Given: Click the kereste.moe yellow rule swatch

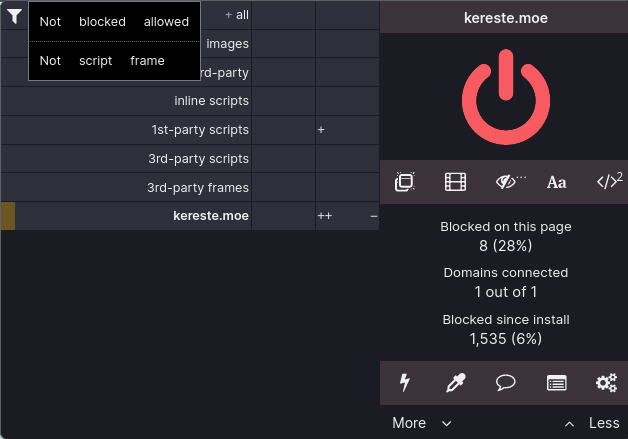Looking at the screenshot, I should (x=8, y=216).
